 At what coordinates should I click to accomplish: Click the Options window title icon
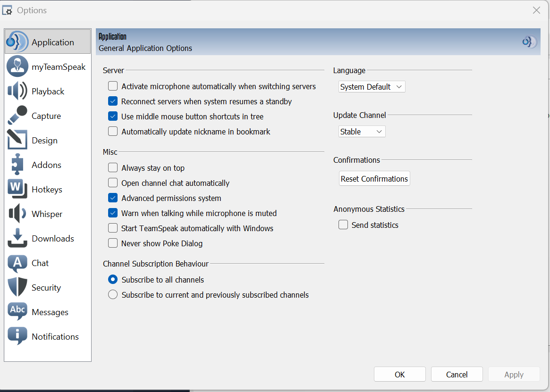7,10
